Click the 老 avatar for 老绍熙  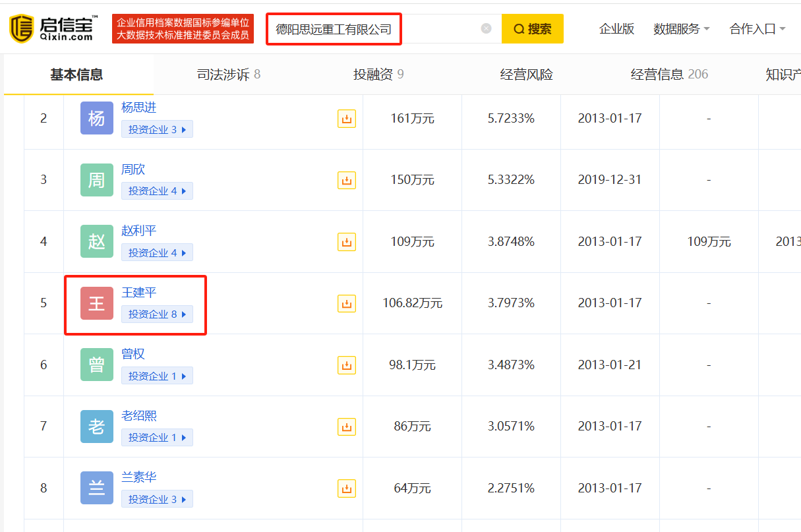97,427
